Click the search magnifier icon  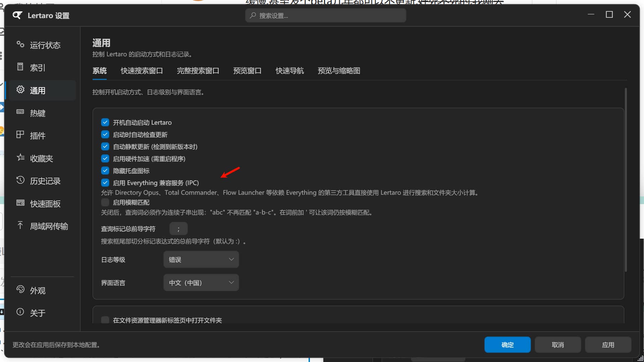(x=253, y=15)
